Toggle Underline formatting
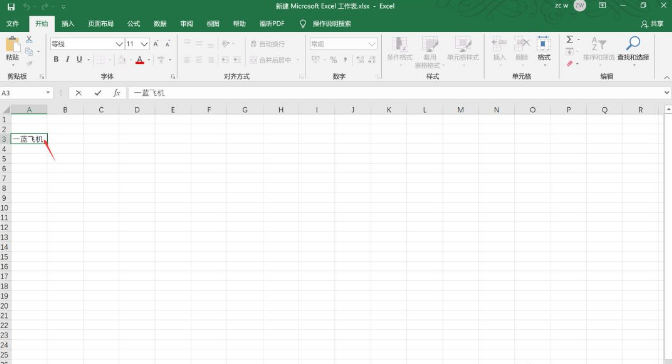Viewport: 672px width, 364px height. [79, 60]
